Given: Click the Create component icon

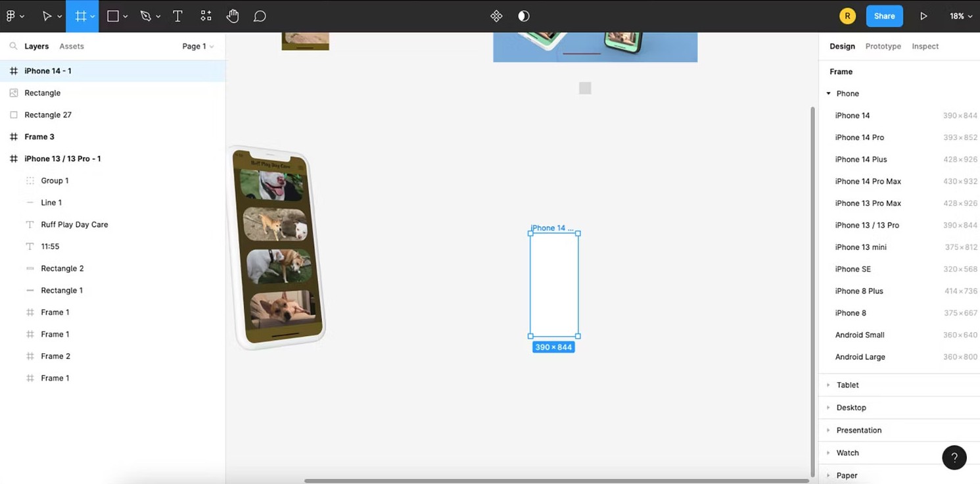Looking at the screenshot, I should [x=496, y=16].
